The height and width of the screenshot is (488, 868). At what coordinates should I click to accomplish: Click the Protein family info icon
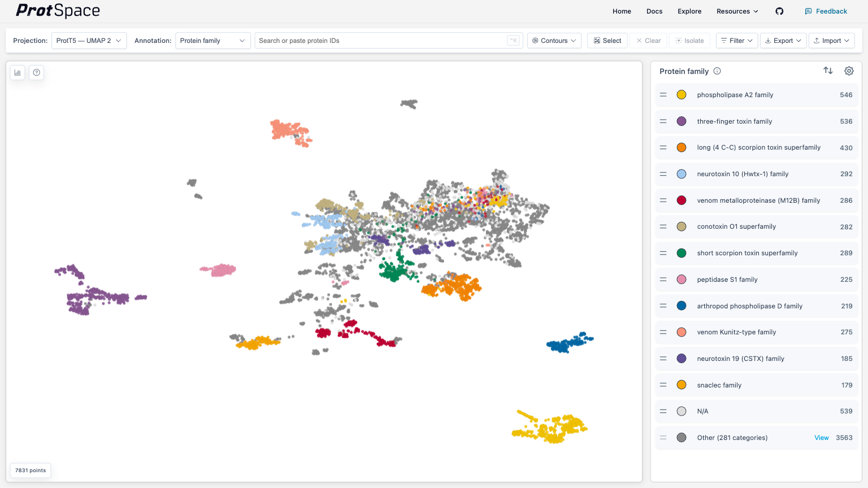click(x=717, y=71)
